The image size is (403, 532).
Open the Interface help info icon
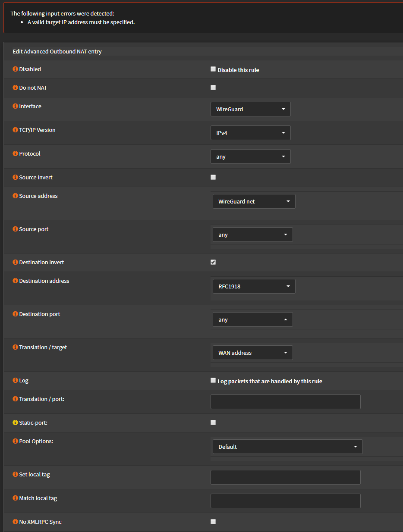[14, 106]
